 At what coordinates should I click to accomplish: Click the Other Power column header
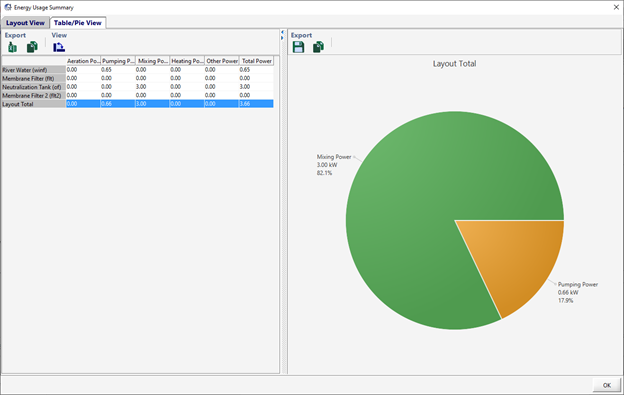pyautogui.click(x=222, y=61)
